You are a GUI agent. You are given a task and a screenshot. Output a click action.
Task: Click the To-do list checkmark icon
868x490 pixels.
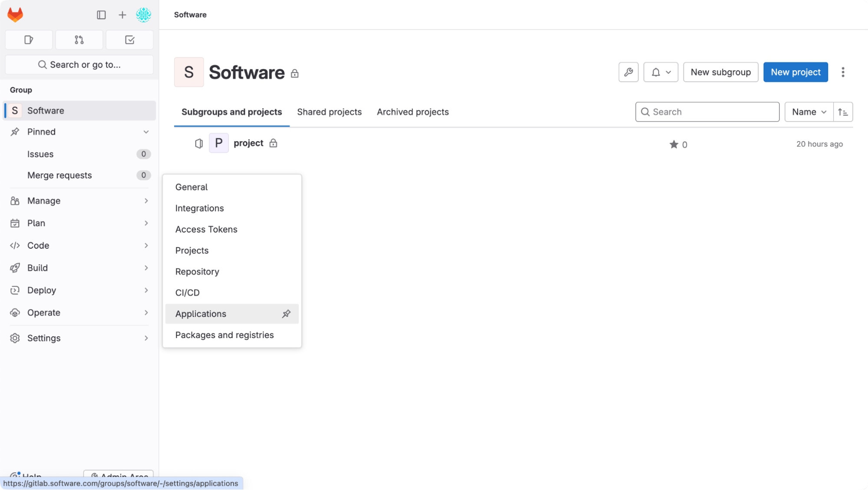point(129,39)
